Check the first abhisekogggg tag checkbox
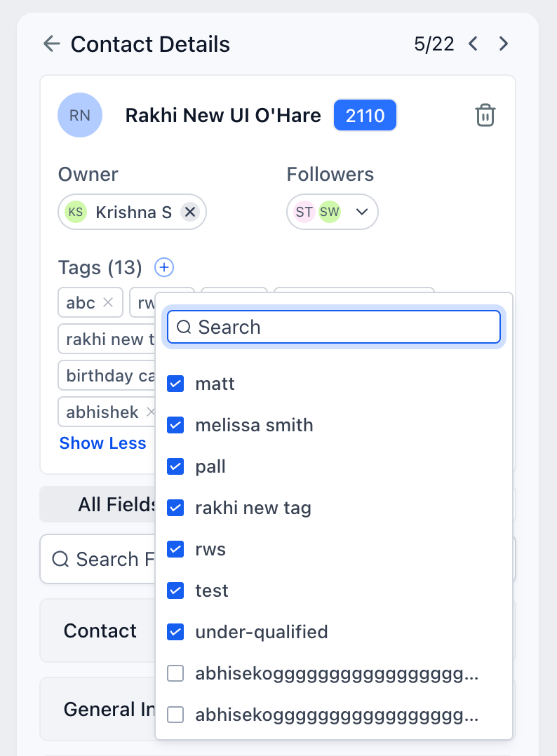This screenshot has height=756, width=557. click(x=175, y=674)
